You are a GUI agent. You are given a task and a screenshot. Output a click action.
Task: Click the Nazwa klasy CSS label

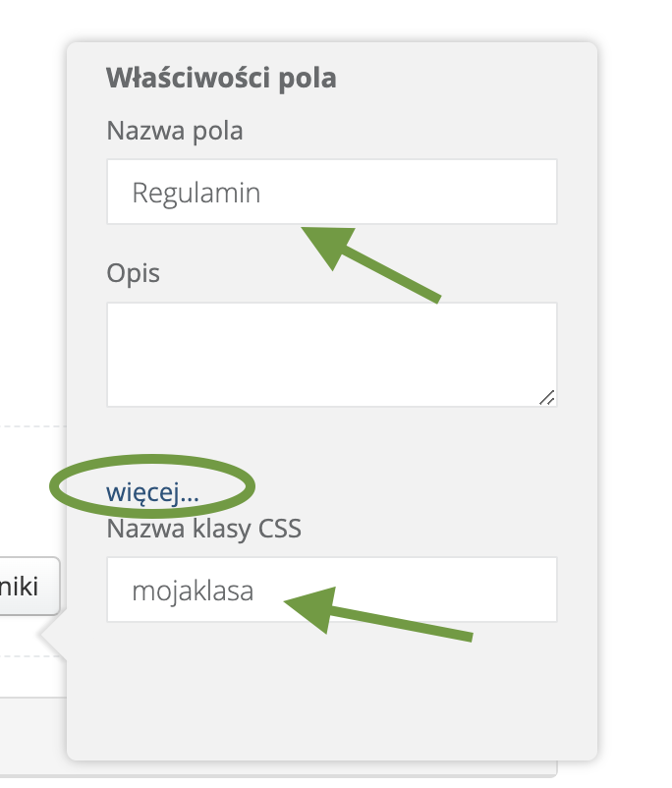[x=203, y=529]
